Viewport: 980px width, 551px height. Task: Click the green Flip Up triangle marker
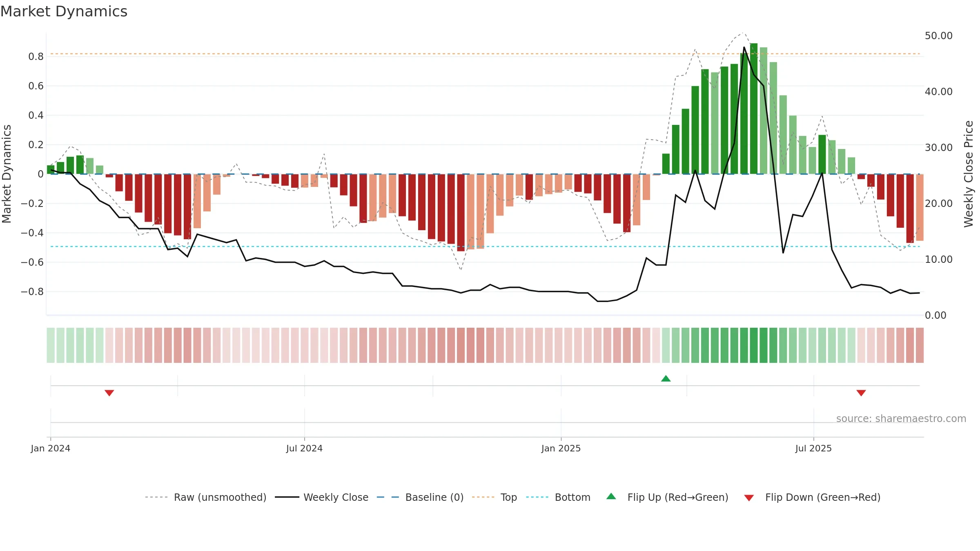pos(666,378)
